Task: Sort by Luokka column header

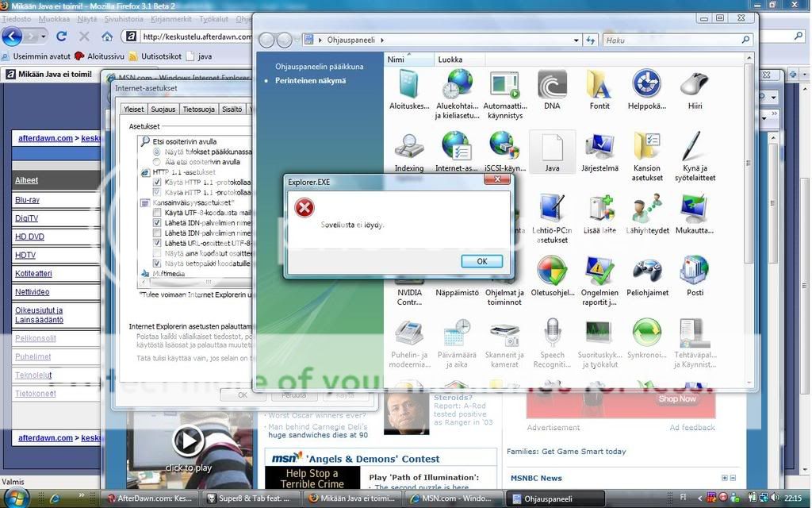Action: pos(459,60)
